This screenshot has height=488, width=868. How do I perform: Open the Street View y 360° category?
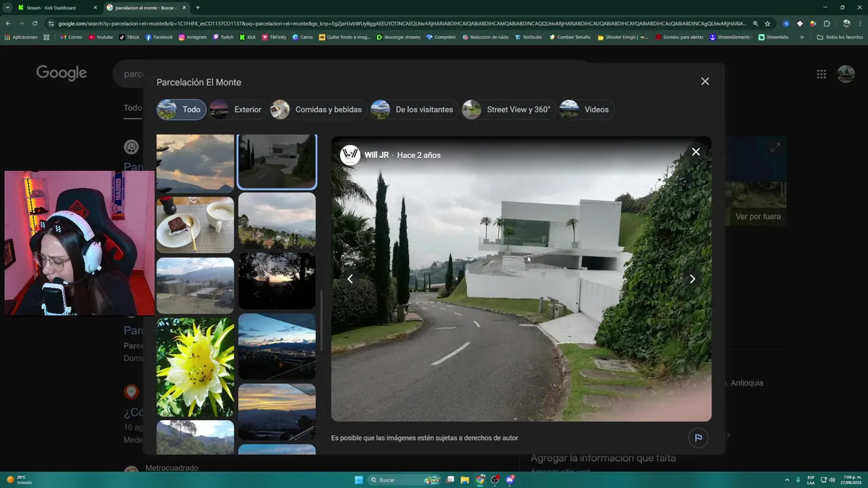508,110
